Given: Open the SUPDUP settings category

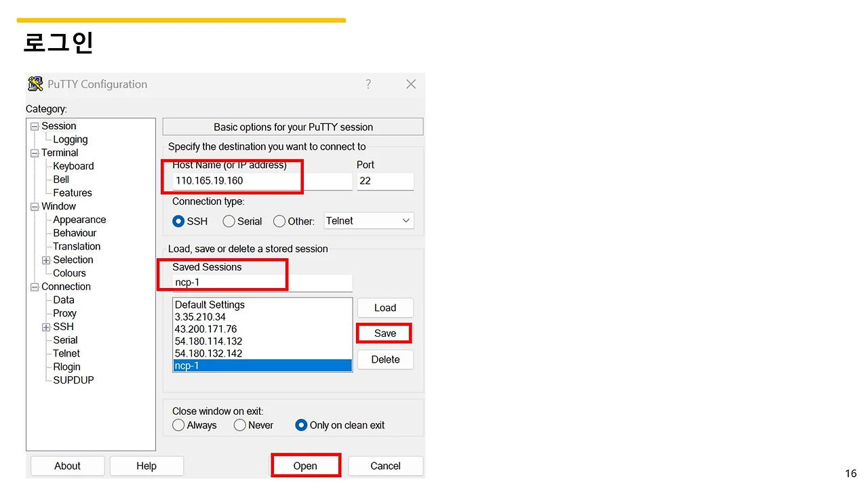Looking at the screenshot, I should [x=74, y=380].
